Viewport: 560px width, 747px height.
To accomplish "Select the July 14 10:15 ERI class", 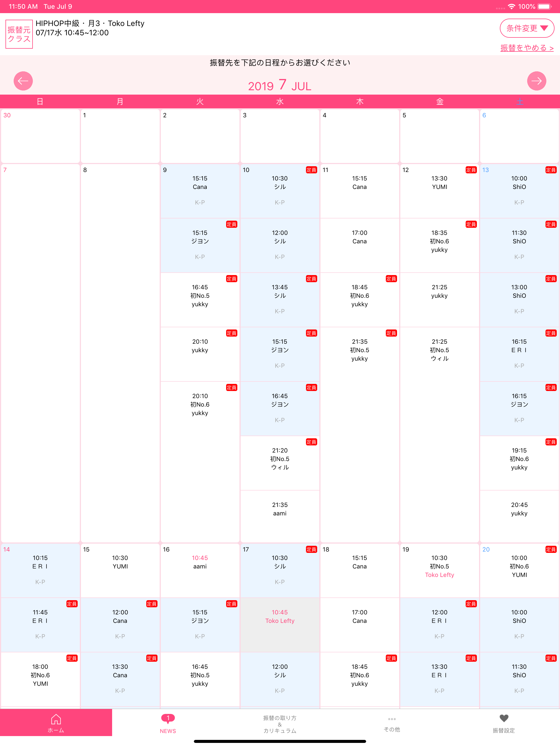I will click(40, 570).
